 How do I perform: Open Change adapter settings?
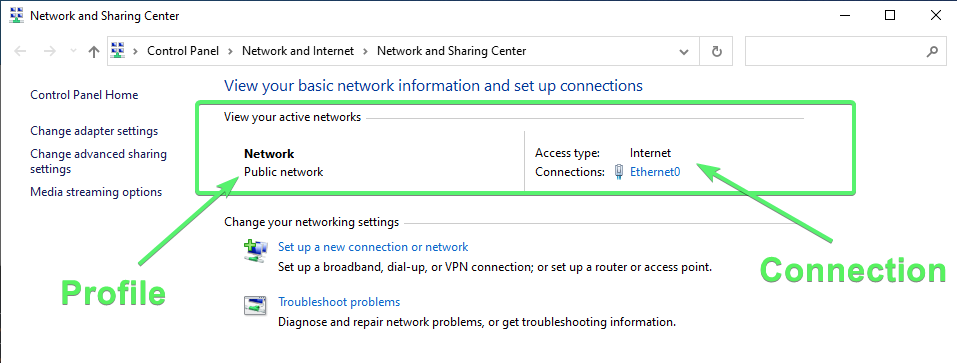tap(94, 131)
